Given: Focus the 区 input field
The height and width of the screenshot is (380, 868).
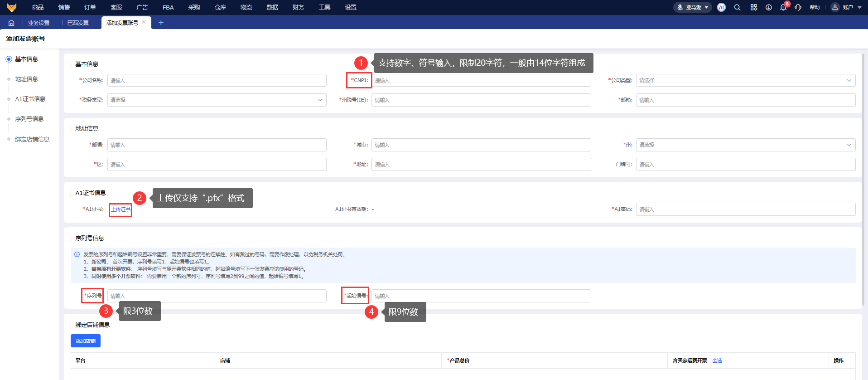Looking at the screenshot, I should (217, 164).
